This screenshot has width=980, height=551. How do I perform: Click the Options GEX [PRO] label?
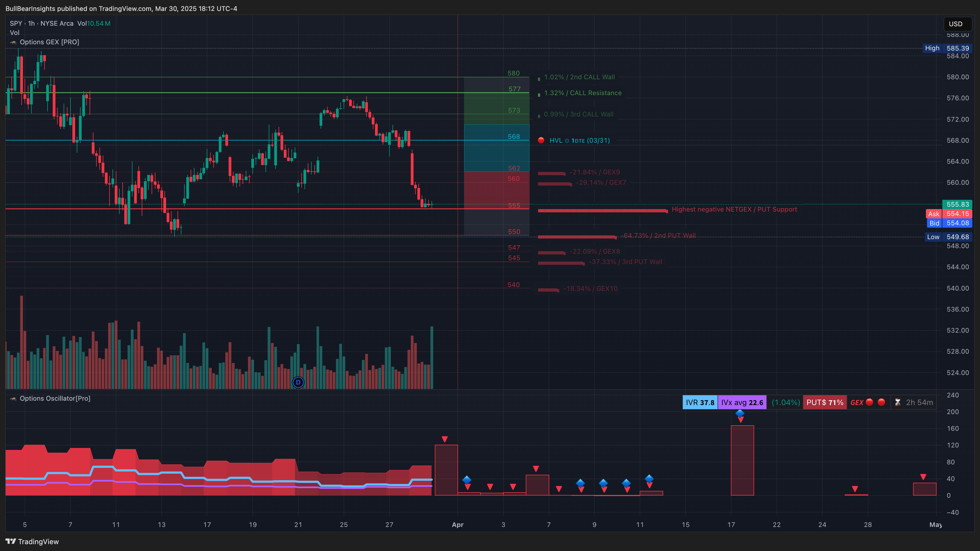[49, 42]
